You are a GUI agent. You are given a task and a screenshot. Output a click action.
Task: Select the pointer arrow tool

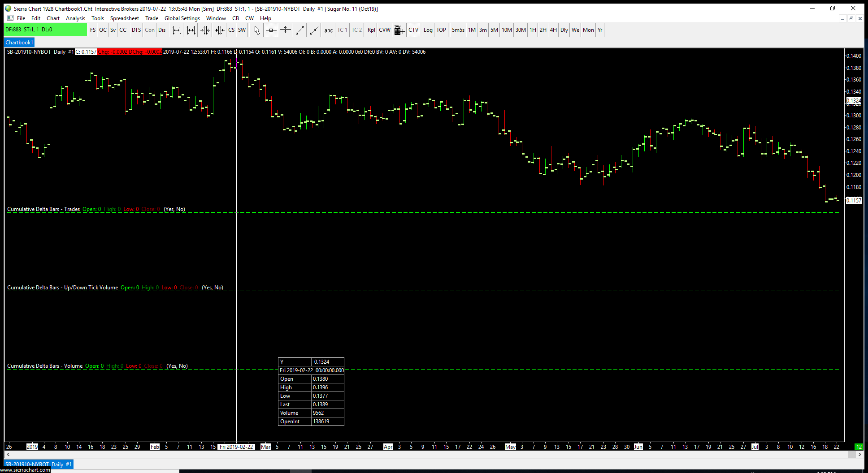[x=256, y=30]
